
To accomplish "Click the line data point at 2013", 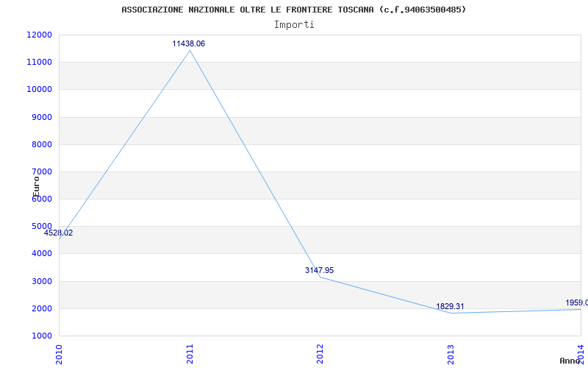I will tap(451, 314).
